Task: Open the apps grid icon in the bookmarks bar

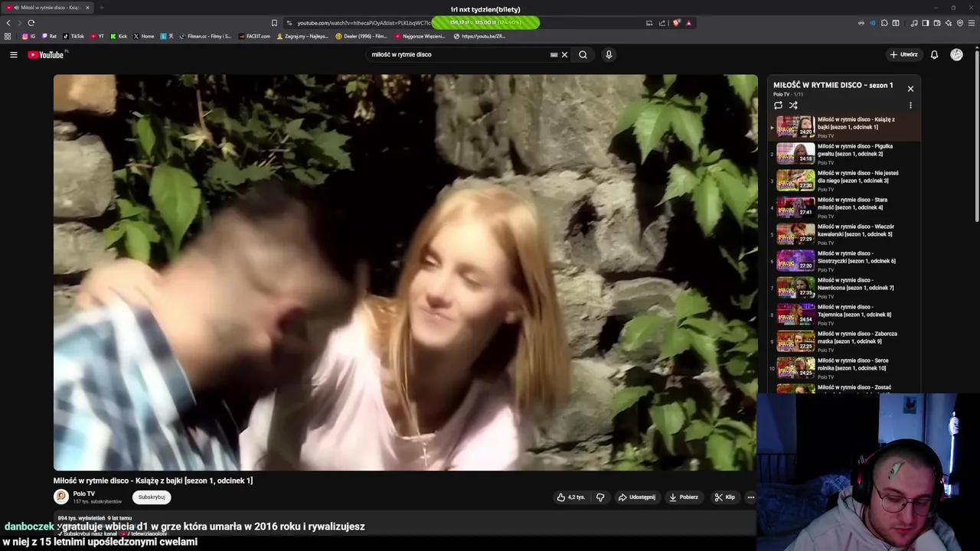Action: pyautogui.click(x=8, y=36)
